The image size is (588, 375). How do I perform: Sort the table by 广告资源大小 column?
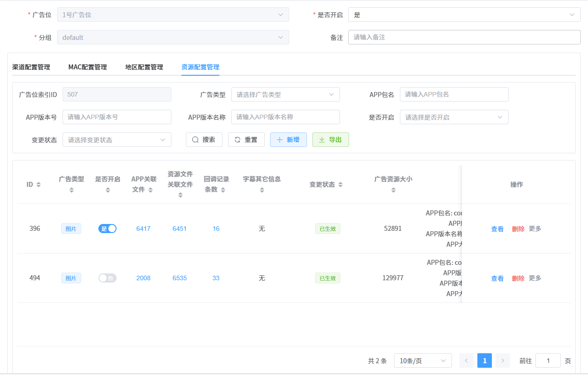pos(393,190)
